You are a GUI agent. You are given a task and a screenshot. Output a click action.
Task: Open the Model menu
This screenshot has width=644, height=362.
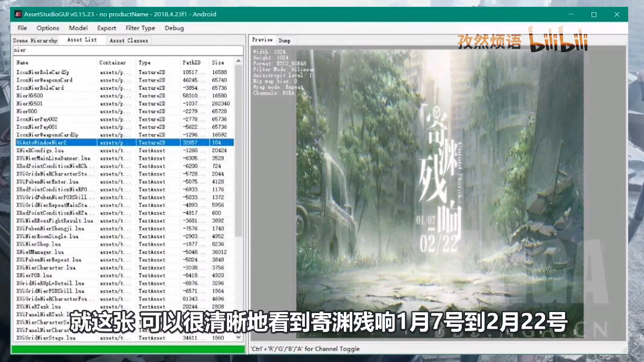78,28
